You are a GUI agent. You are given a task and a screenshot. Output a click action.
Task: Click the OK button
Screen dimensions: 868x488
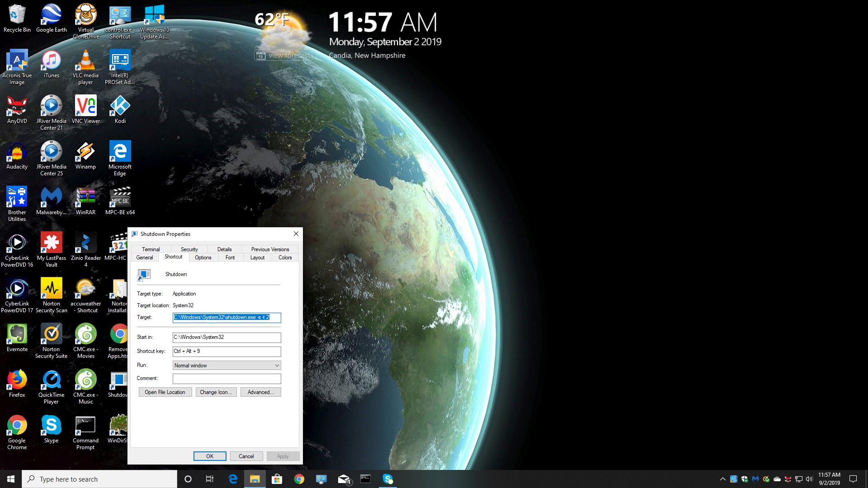click(210, 456)
